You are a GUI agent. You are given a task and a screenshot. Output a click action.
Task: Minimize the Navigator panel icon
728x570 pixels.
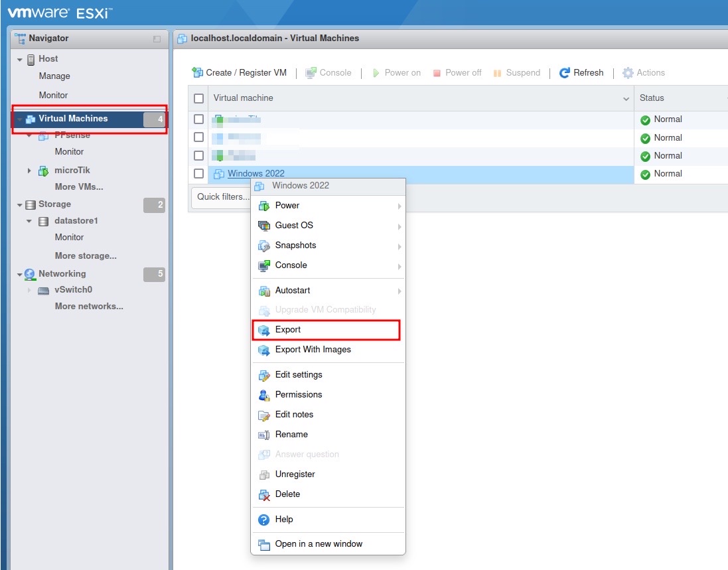(157, 39)
